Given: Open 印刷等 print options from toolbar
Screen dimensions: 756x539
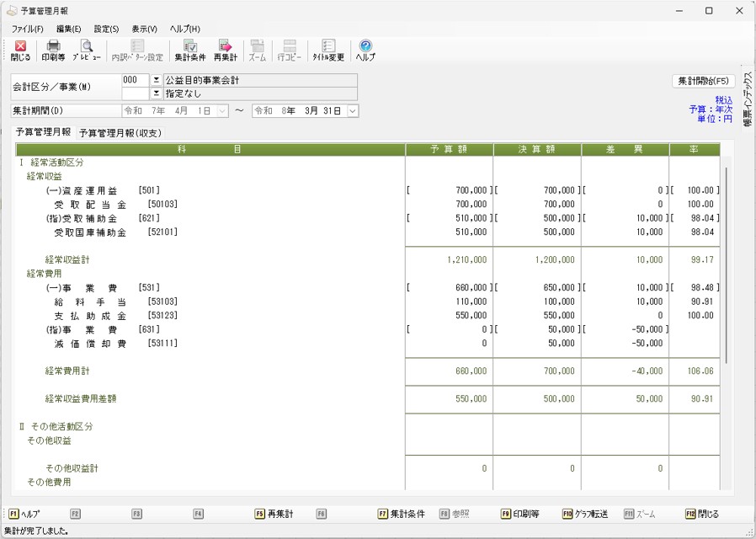Looking at the screenshot, I should click(x=53, y=51).
